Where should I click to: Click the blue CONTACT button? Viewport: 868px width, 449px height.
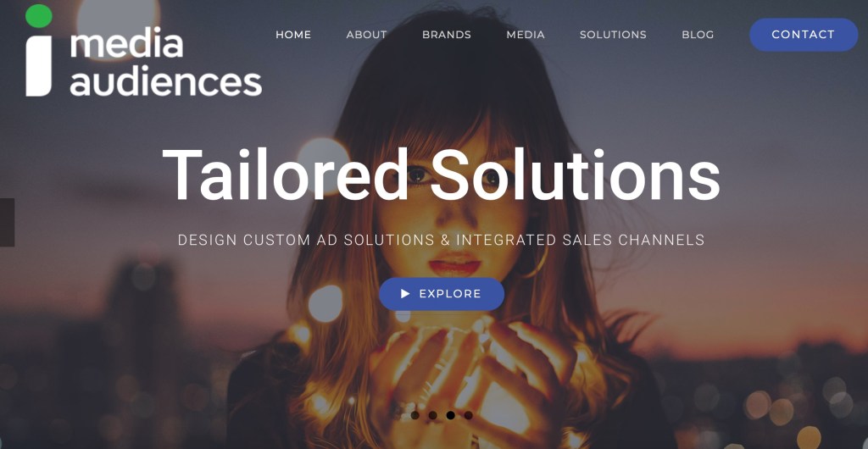point(804,34)
